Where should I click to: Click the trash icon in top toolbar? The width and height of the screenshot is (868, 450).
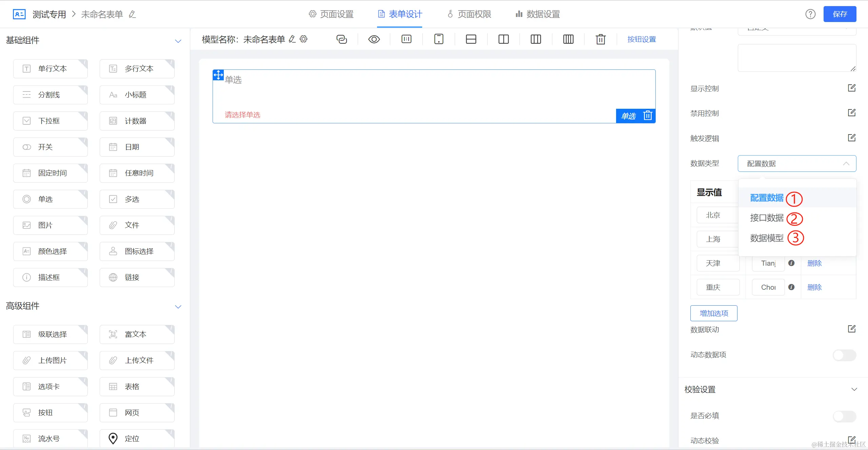(600, 39)
